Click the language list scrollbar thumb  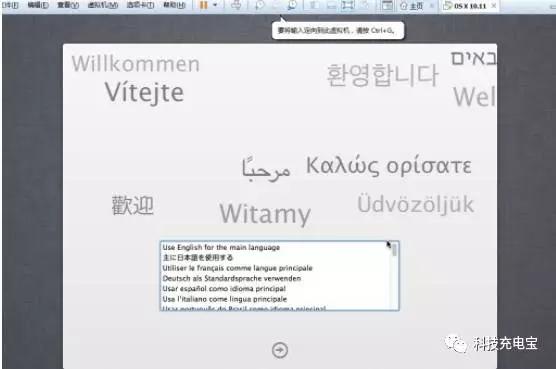click(x=394, y=250)
